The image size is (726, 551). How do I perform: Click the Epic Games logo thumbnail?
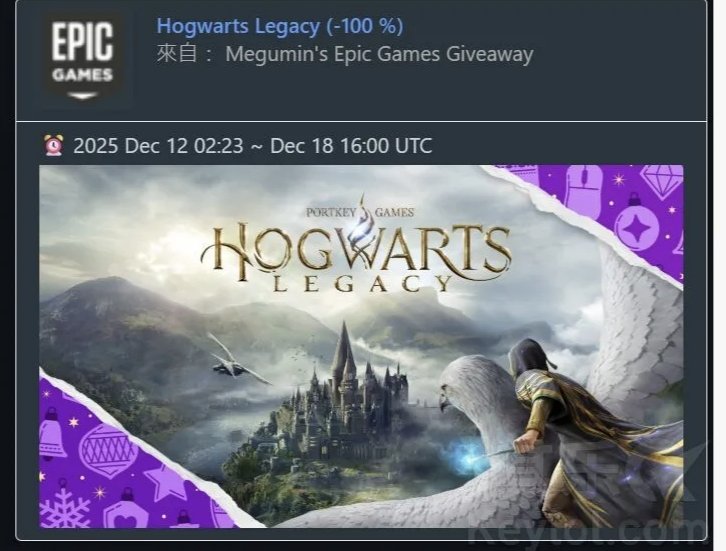pyautogui.click(x=82, y=57)
